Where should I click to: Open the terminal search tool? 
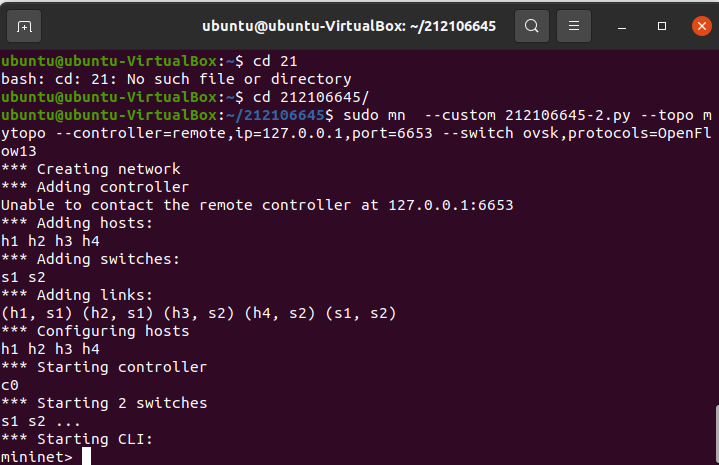tap(531, 26)
